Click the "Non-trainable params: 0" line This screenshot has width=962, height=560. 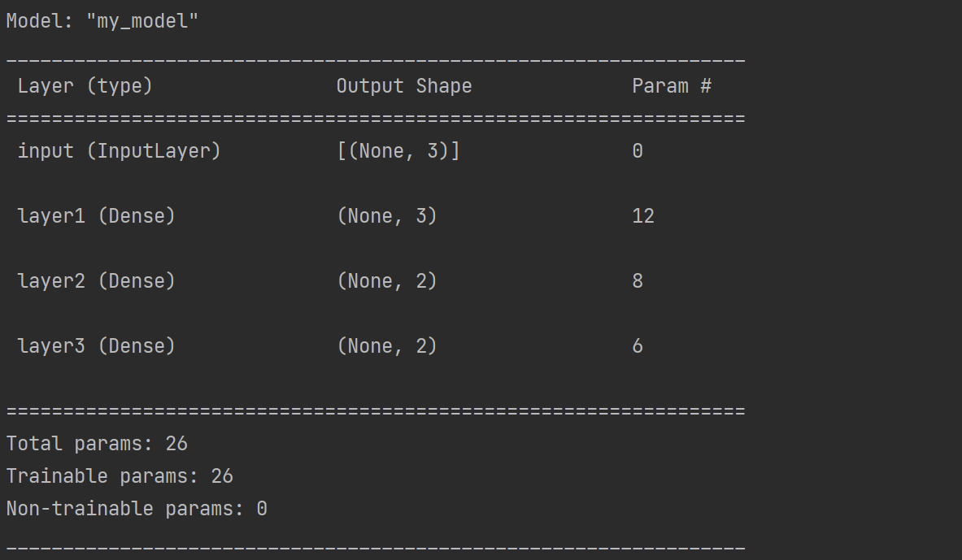coord(137,509)
